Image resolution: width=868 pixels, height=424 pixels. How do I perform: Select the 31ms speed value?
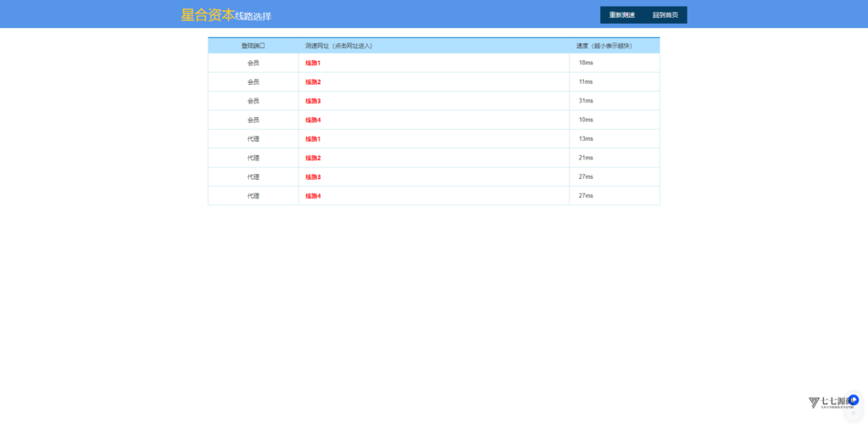[x=586, y=101]
